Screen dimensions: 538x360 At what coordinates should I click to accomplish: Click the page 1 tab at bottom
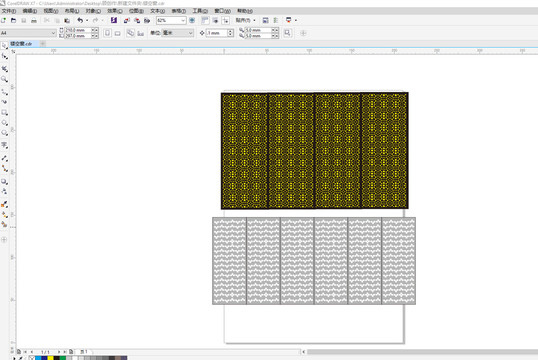pos(84,352)
